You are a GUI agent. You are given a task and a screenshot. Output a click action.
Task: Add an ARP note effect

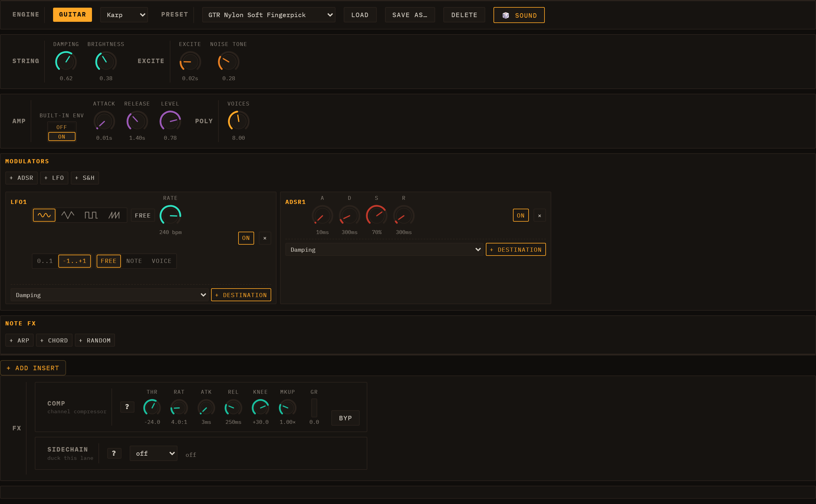coord(19,340)
